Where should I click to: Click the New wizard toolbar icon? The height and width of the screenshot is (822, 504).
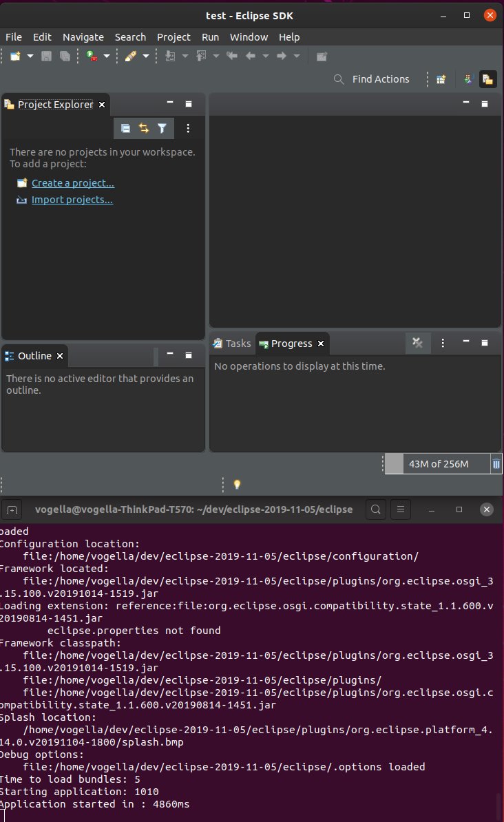(x=15, y=56)
